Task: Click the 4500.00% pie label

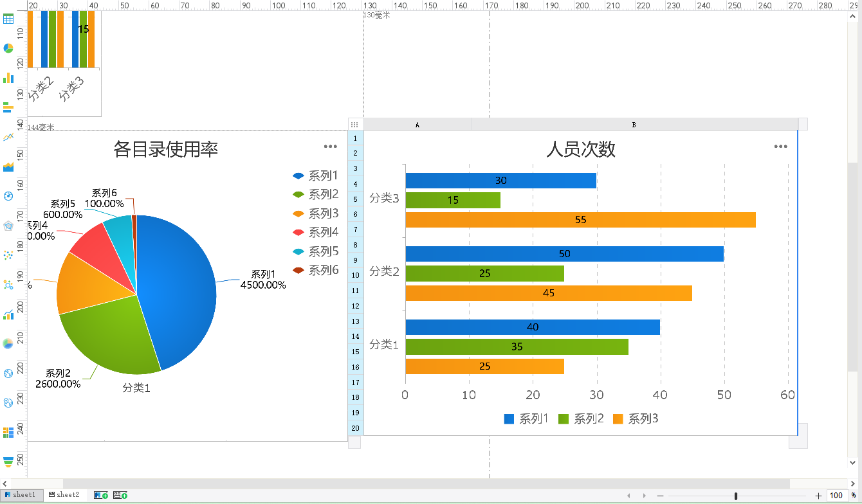Action: click(263, 285)
